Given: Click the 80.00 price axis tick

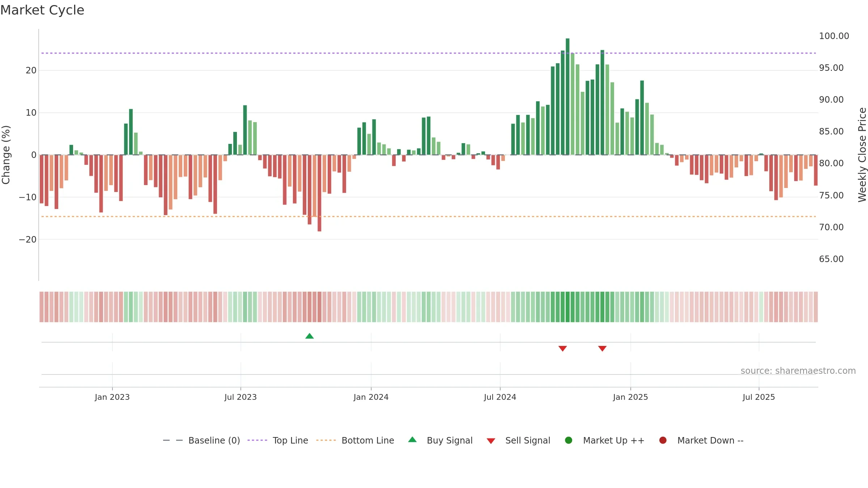Looking at the screenshot, I should point(831,163).
